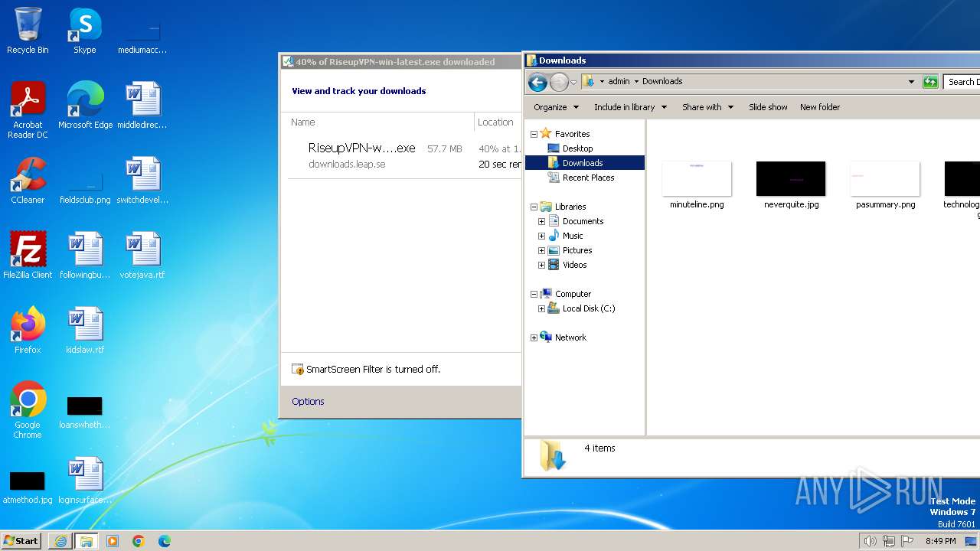The image size is (980, 551).
Task: Select Local Disk (C:) in tree
Action: 588,308
